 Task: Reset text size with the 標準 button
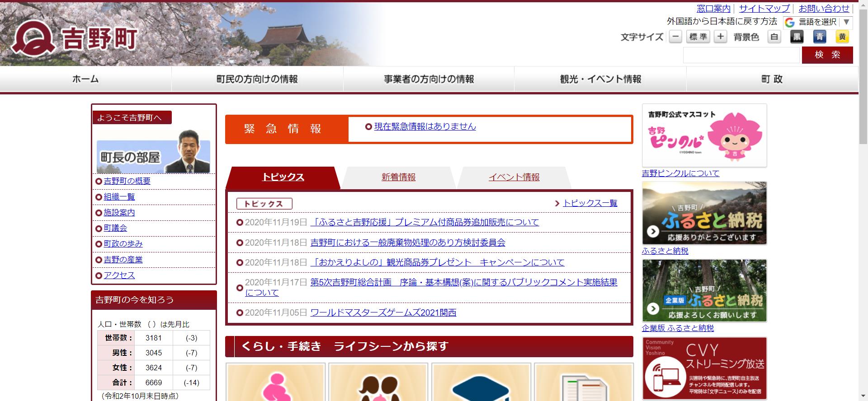tap(698, 37)
